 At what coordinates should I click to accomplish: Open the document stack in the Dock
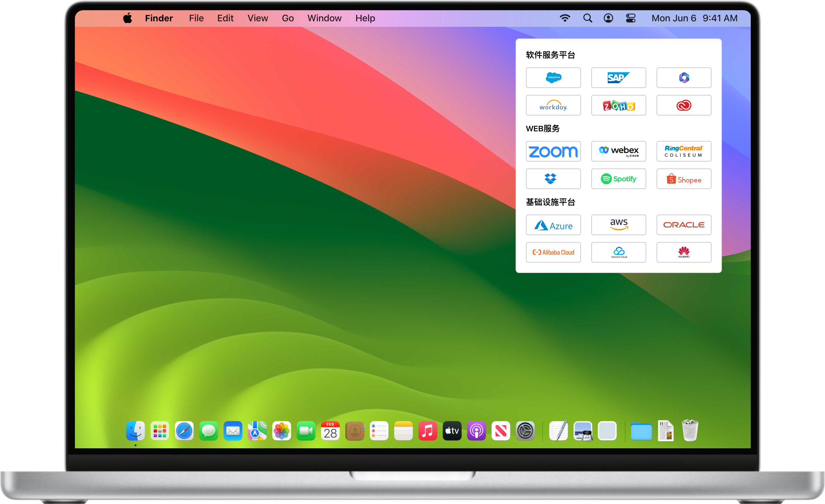[666, 430]
